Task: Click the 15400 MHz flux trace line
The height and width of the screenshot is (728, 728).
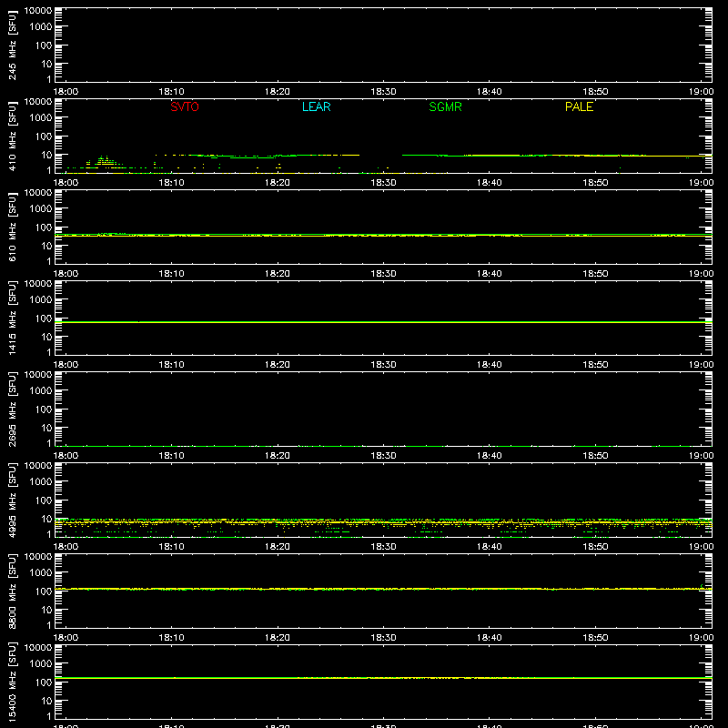Action: (383, 678)
